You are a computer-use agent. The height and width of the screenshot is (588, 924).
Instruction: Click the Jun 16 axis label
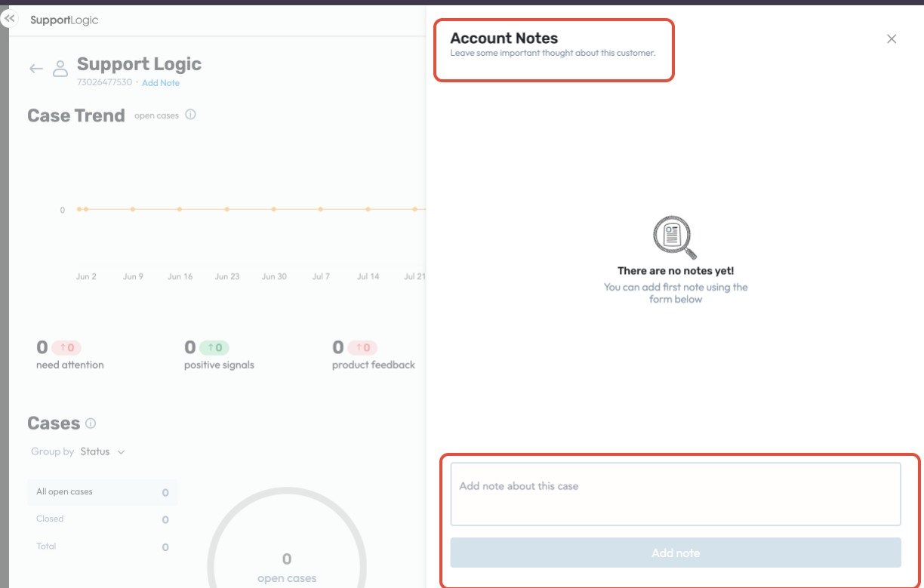coord(180,277)
